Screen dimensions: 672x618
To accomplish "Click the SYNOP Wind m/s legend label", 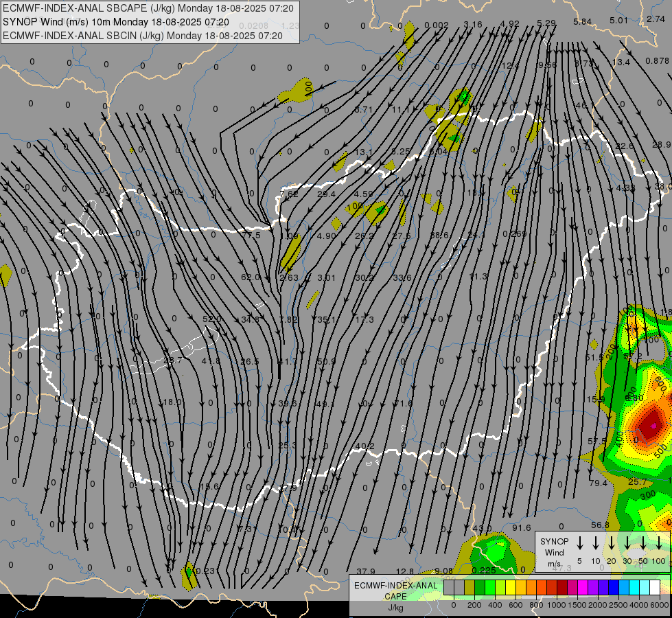I will (x=554, y=552).
